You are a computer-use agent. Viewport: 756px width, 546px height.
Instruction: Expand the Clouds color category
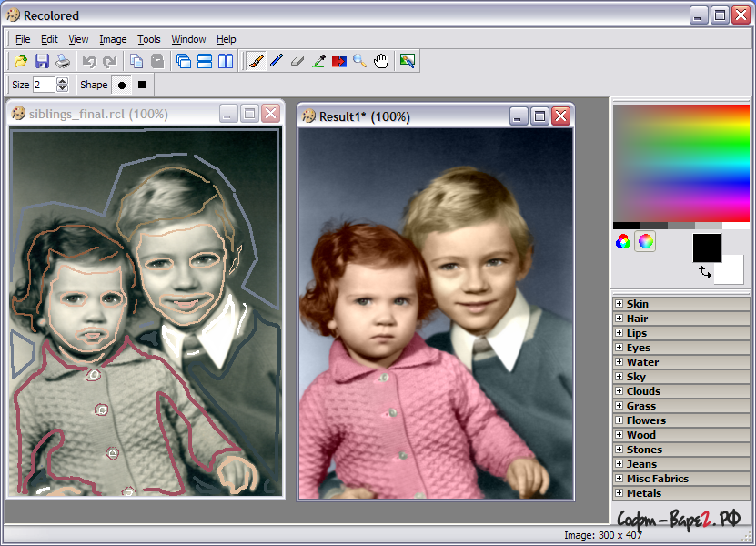coord(619,390)
